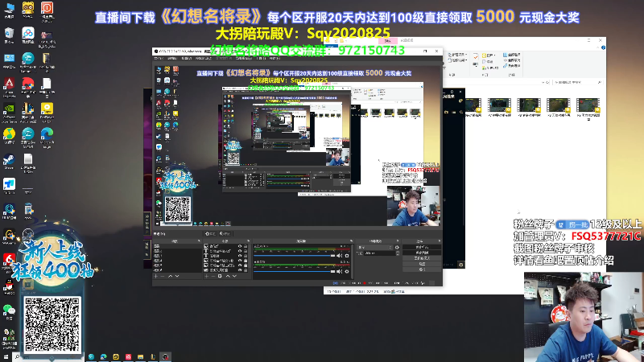Click upper audio mixer volume slider
Screen dimensions: 644x362
click(294, 255)
